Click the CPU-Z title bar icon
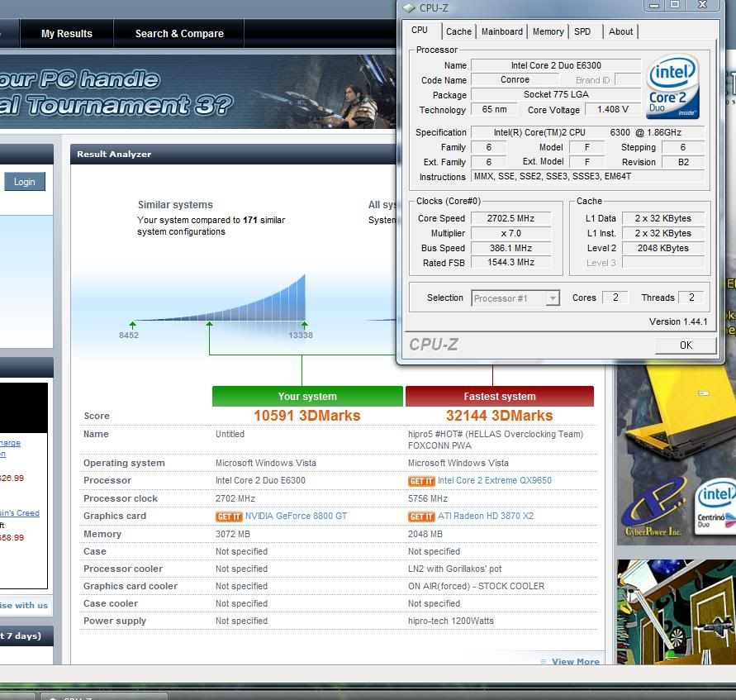Image resolution: width=736 pixels, height=700 pixels. (x=410, y=8)
